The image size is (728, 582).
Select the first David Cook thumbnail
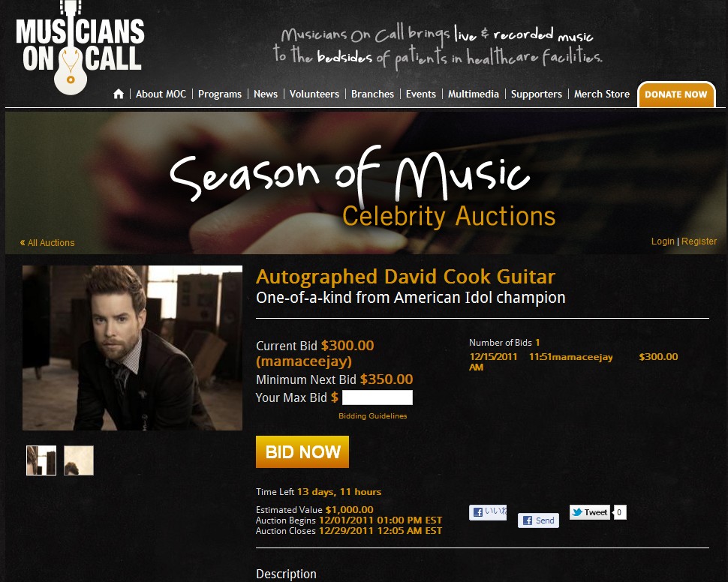tap(41, 460)
